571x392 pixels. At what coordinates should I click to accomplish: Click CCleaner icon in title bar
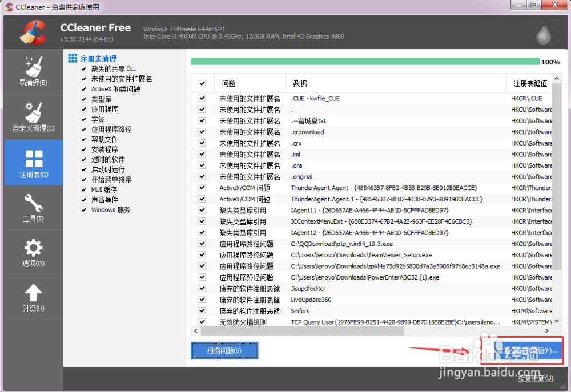[x=9, y=6]
